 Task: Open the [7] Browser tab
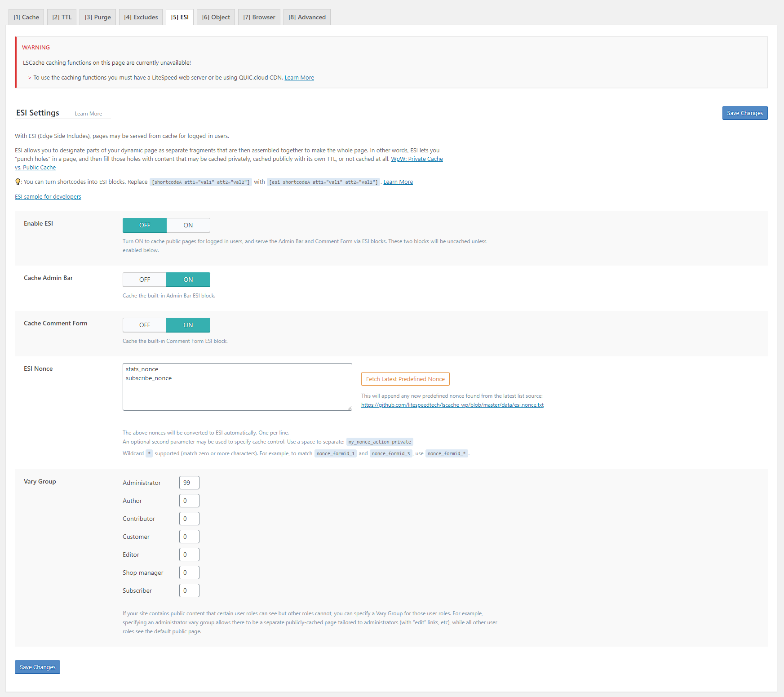point(259,17)
